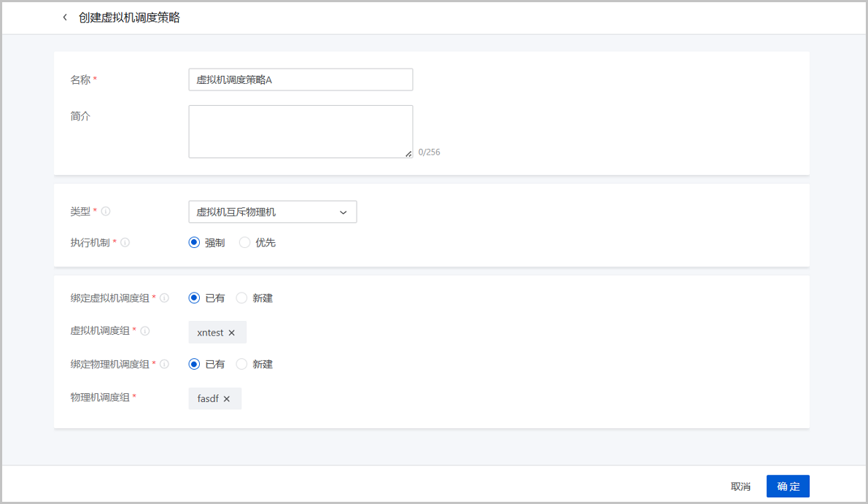Choose 新建 for 绑定物理机调度组
868x504 pixels.
(x=241, y=364)
